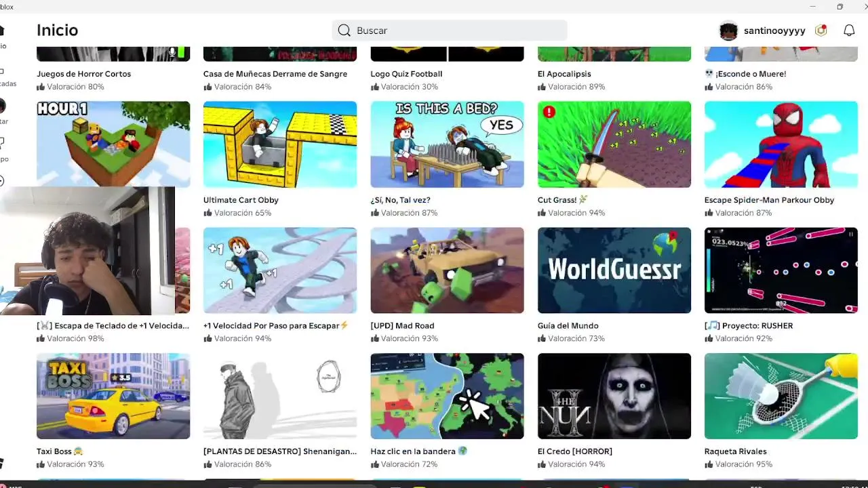Click the [UPD] Mad Road title text

402,326
